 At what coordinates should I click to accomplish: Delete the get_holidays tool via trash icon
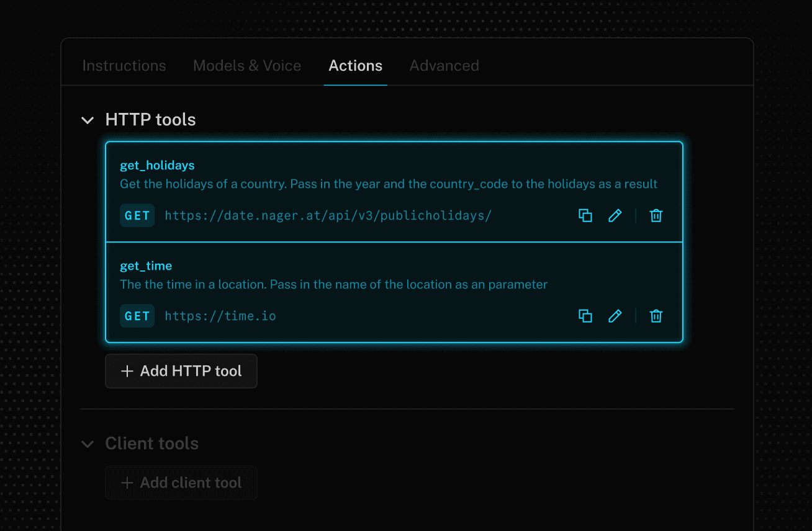(x=656, y=215)
